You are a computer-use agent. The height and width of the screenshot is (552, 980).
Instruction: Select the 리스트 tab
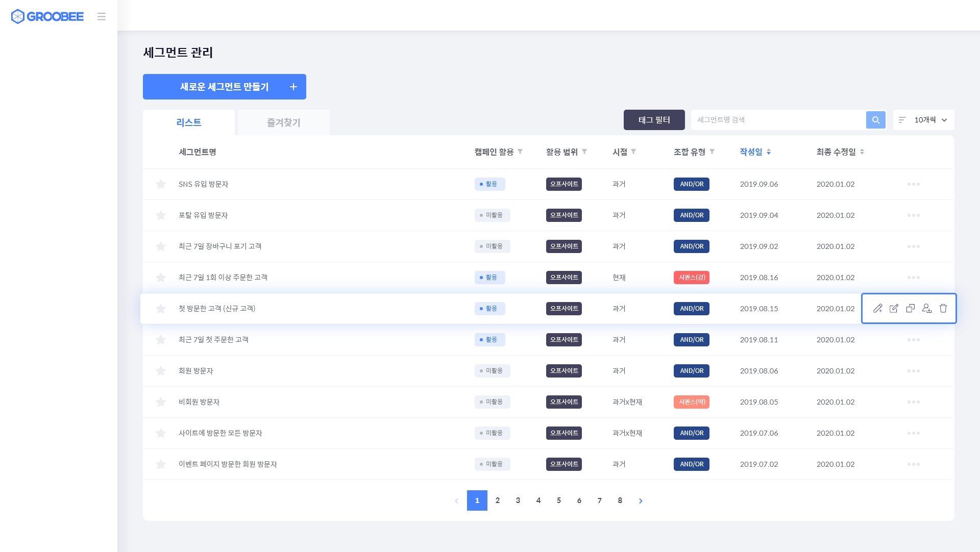[189, 122]
